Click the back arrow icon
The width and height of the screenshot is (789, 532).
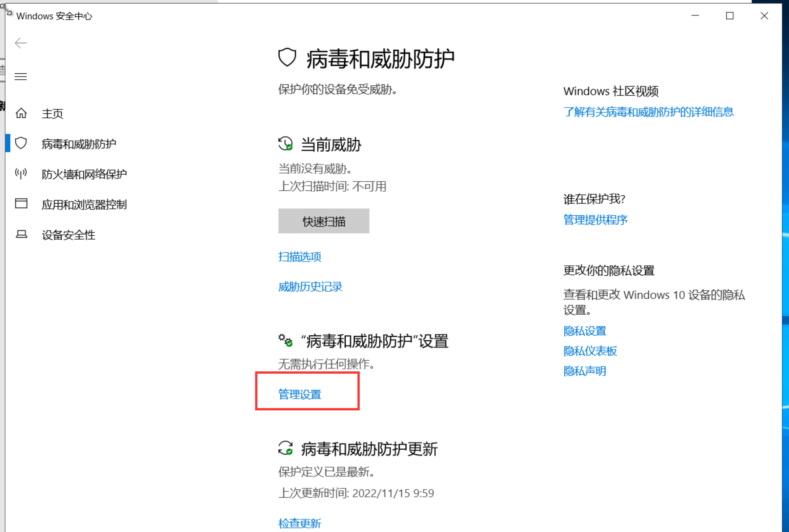click(x=21, y=43)
